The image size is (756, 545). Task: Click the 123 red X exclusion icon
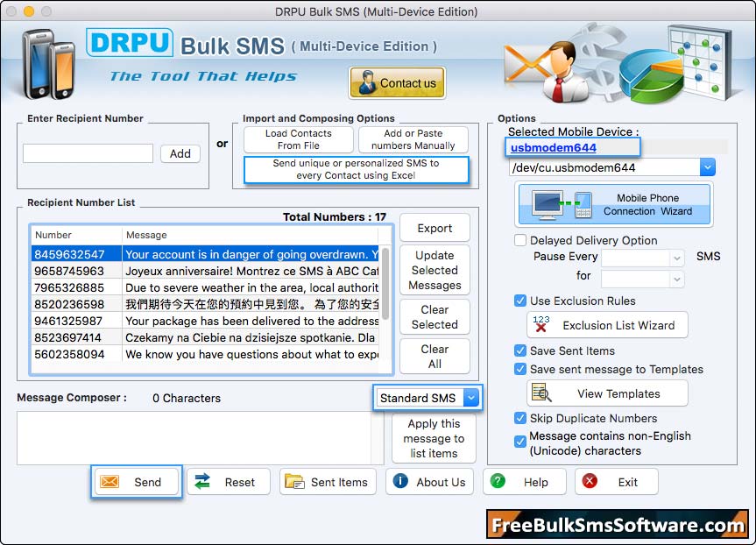tap(541, 324)
